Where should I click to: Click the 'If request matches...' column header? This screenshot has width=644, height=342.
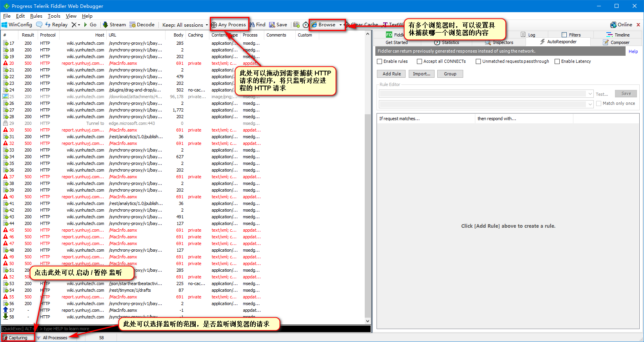(426, 119)
